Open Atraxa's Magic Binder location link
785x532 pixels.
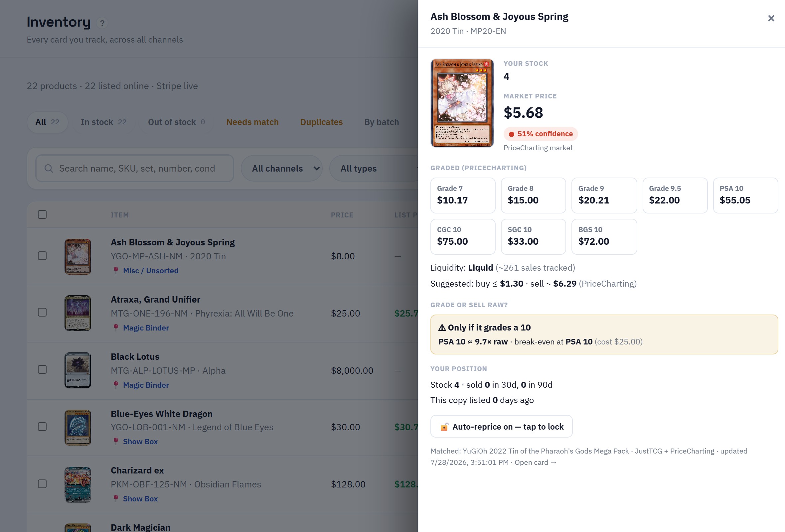click(x=146, y=328)
